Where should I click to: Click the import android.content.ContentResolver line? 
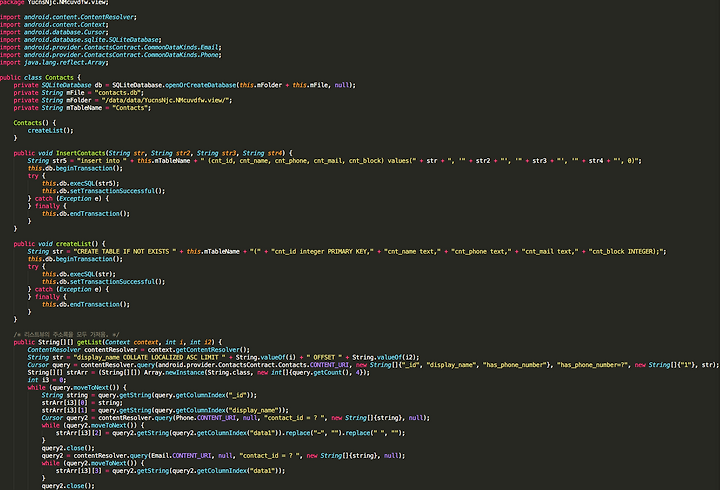pos(68,17)
